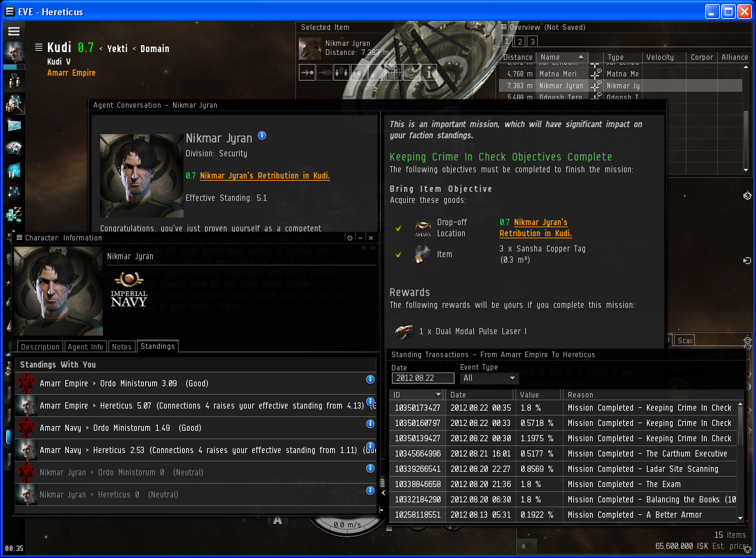Sort overview by Type column header
The height and width of the screenshot is (558, 756).
pyautogui.click(x=622, y=57)
